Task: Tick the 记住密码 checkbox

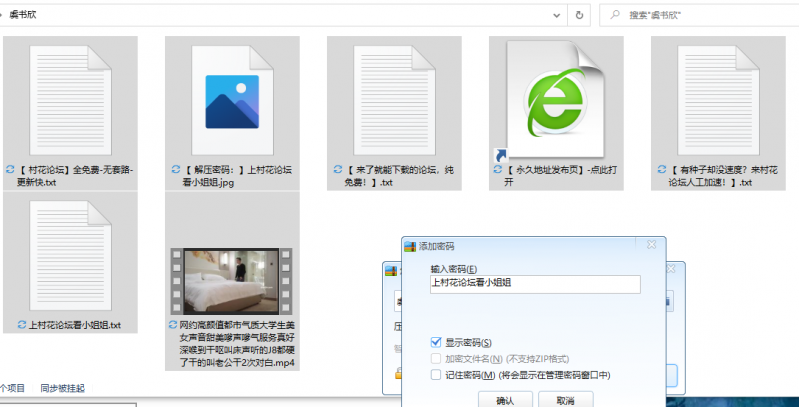Action: click(436, 375)
